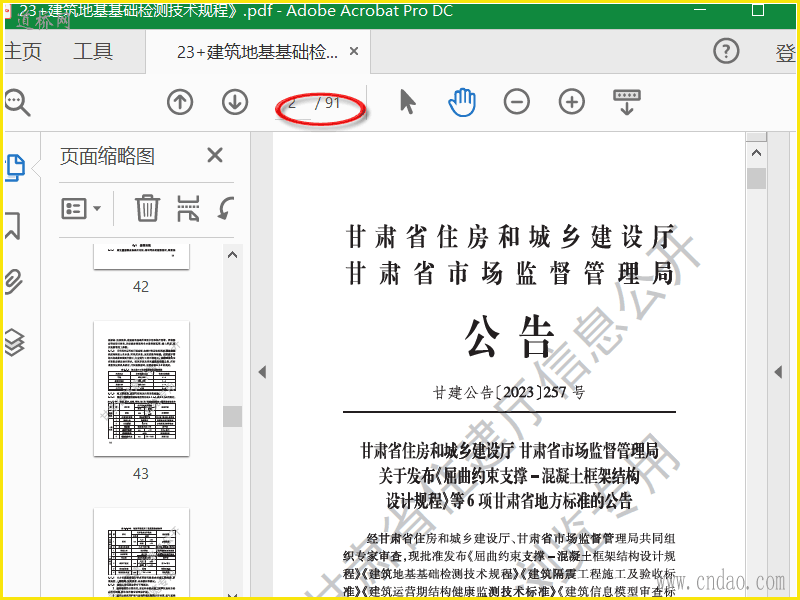
Task: Click the thumbnail panel scroll up arrow
Action: click(x=232, y=255)
